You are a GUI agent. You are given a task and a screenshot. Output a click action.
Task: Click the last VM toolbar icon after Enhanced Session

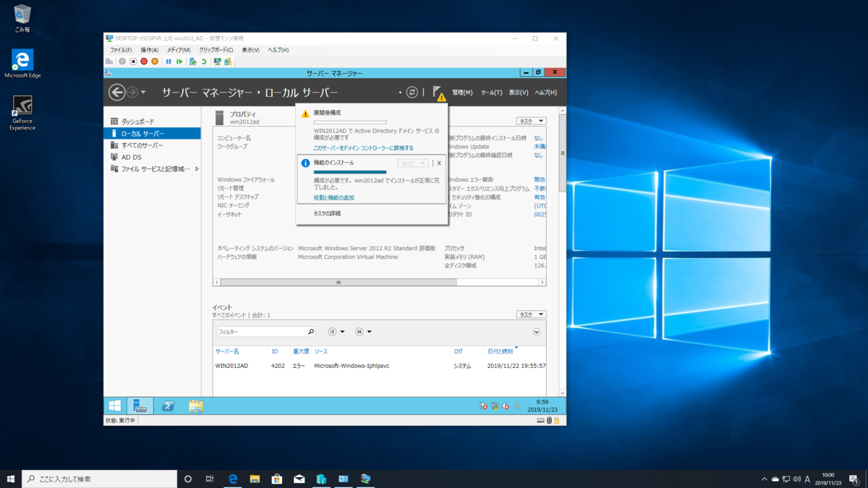pos(228,61)
